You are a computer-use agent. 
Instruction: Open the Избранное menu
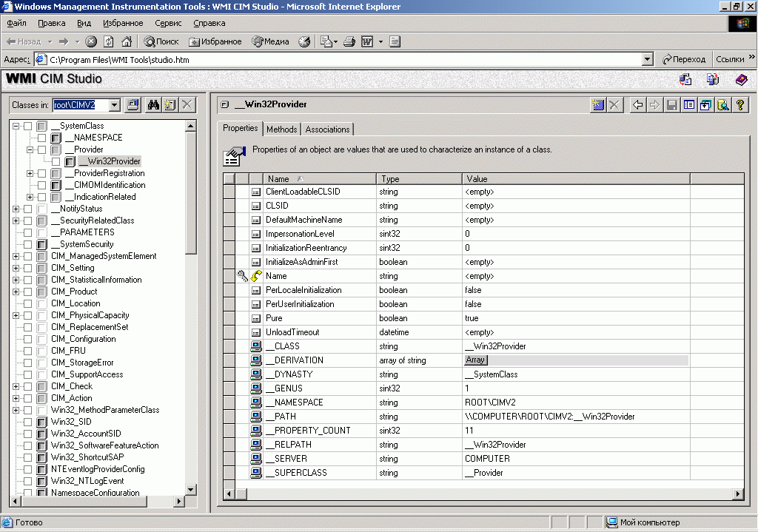pyautogui.click(x=123, y=23)
